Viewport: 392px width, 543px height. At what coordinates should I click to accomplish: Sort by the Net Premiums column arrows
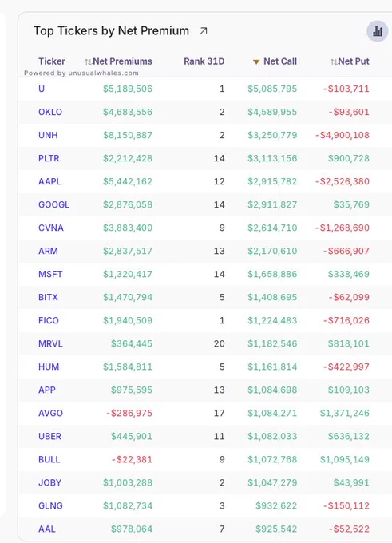pos(88,62)
